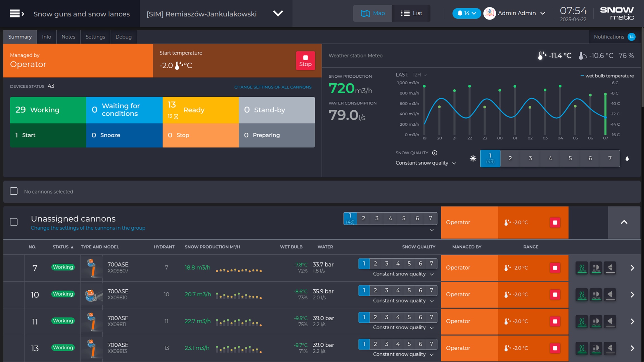Image resolution: width=644 pixels, height=362 pixels.
Task: Select snow quality level 4 in summary scale
Action: click(x=550, y=159)
